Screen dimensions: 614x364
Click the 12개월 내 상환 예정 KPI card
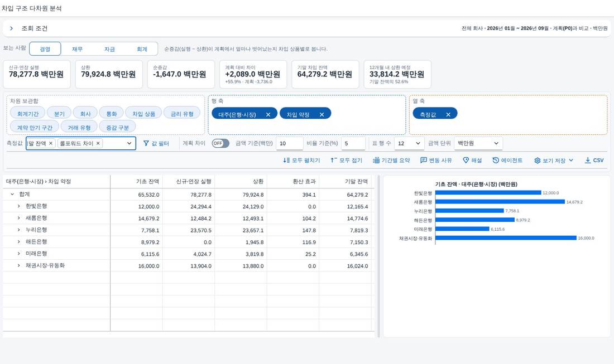(x=397, y=74)
